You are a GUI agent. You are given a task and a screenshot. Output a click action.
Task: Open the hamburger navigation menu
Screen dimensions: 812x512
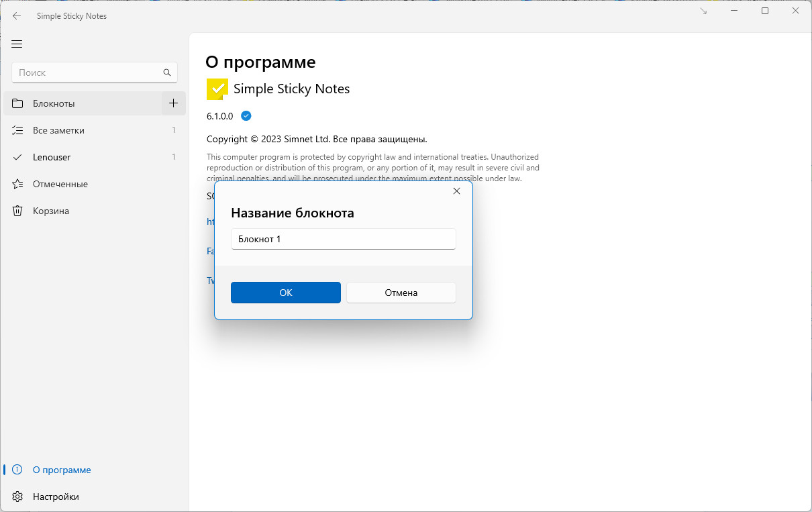(x=17, y=44)
